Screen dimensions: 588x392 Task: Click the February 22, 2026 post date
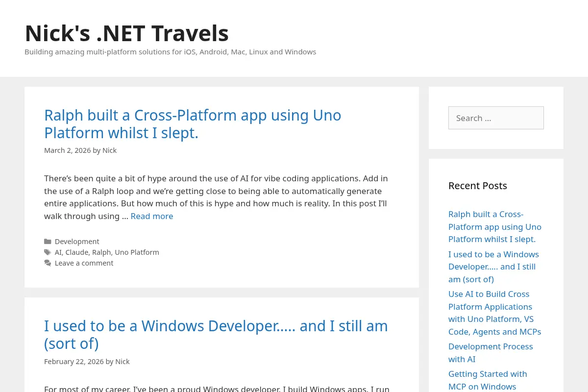pos(74,362)
